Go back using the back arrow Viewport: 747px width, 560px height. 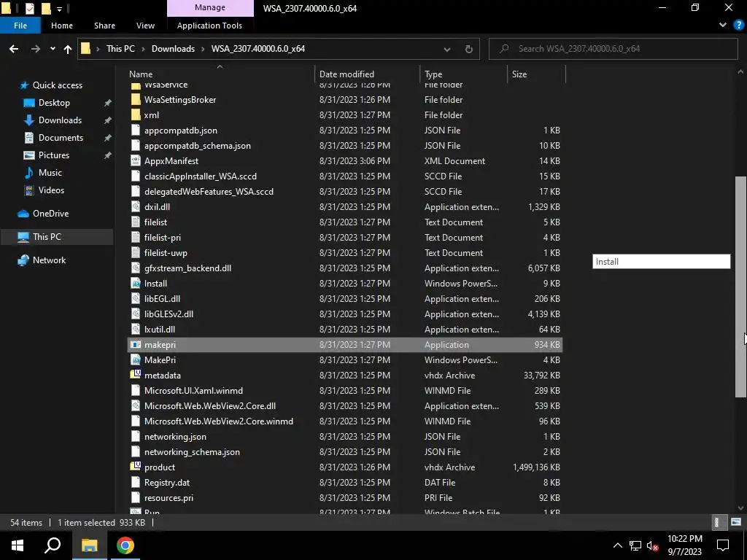click(x=14, y=49)
